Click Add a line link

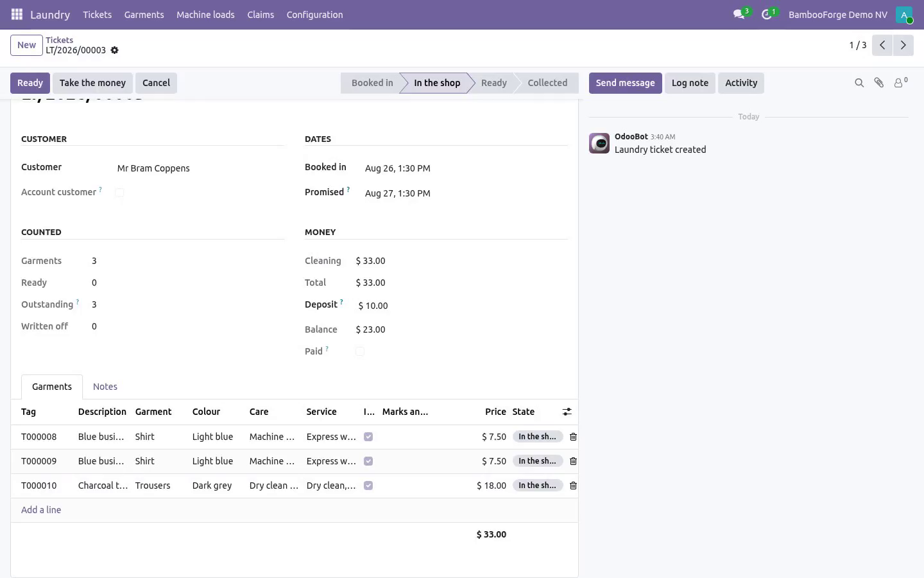tap(41, 510)
